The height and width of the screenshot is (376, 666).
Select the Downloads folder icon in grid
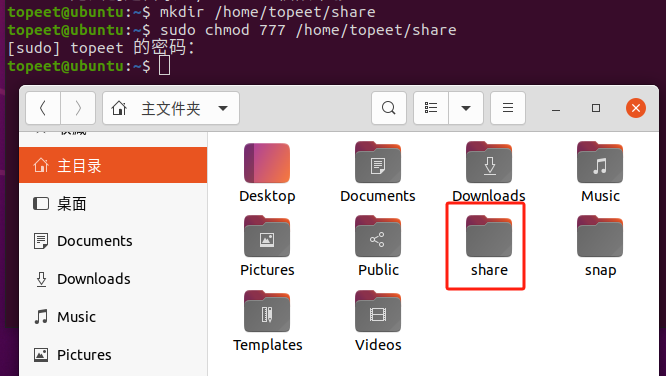coord(489,163)
